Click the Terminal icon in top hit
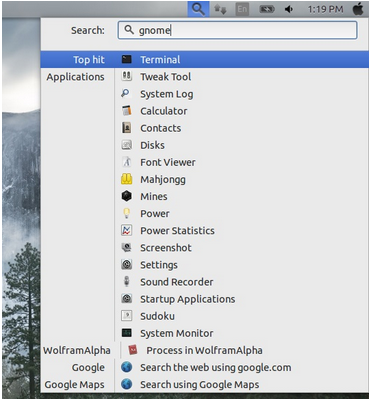 coord(127,60)
